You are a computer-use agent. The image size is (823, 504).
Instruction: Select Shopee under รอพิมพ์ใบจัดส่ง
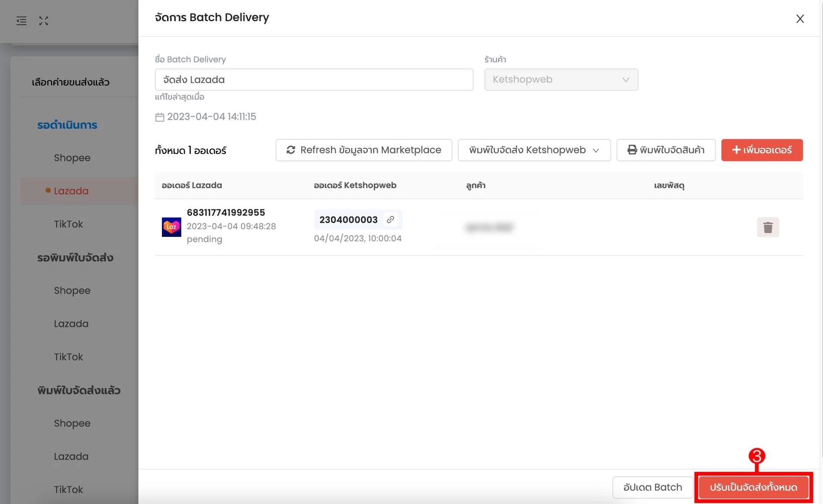[x=72, y=291]
